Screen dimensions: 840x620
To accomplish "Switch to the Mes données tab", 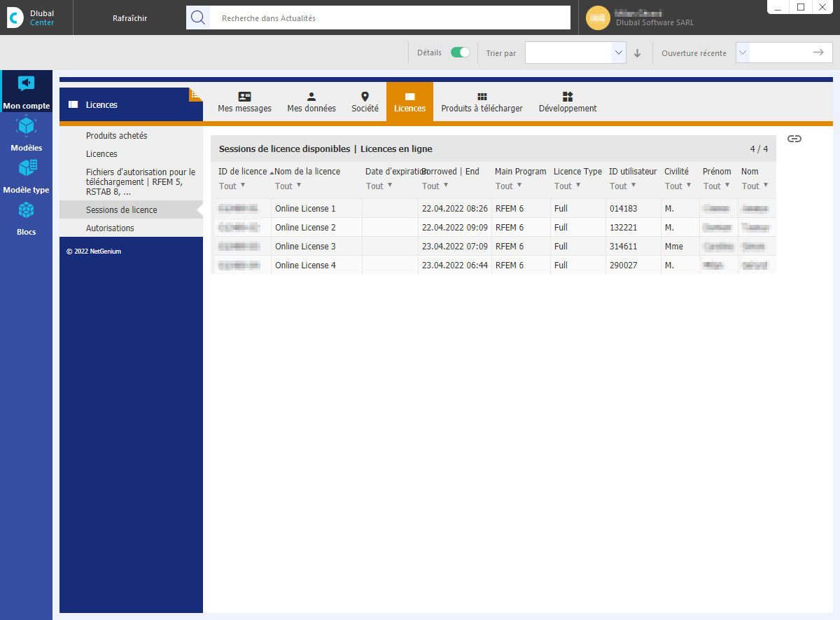I will coord(311,102).
